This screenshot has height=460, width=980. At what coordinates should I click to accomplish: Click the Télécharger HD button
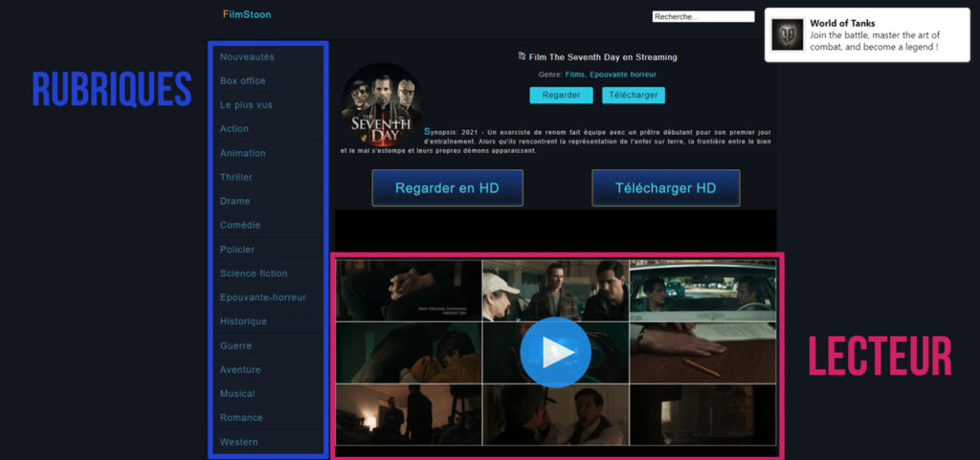point(666,187)
